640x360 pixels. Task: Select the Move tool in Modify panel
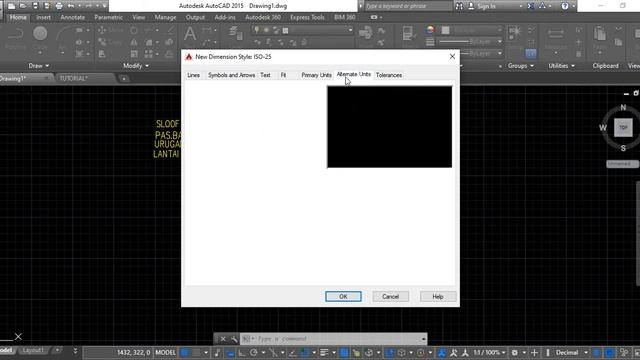click(110, 30)
